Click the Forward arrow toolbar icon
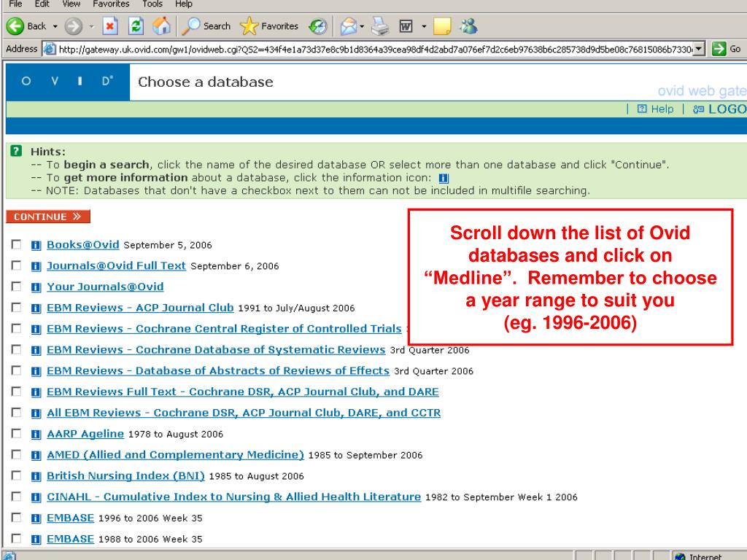The width and height of the screenshot is (747, 560). 74,26
